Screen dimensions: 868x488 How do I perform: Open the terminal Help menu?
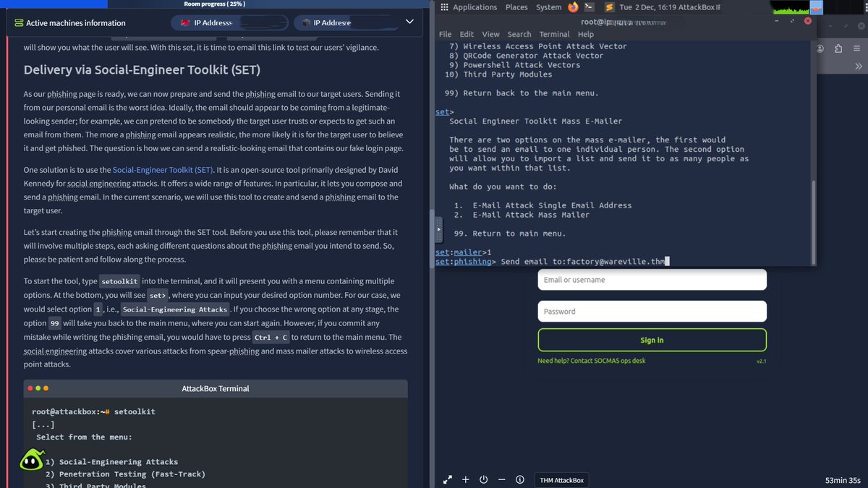coord(586,34)
